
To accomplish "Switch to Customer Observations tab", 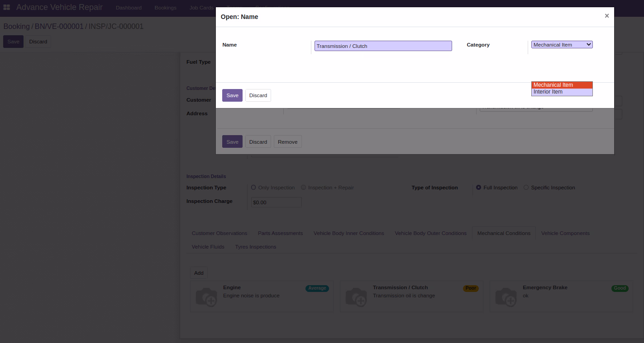I will 219,233.
